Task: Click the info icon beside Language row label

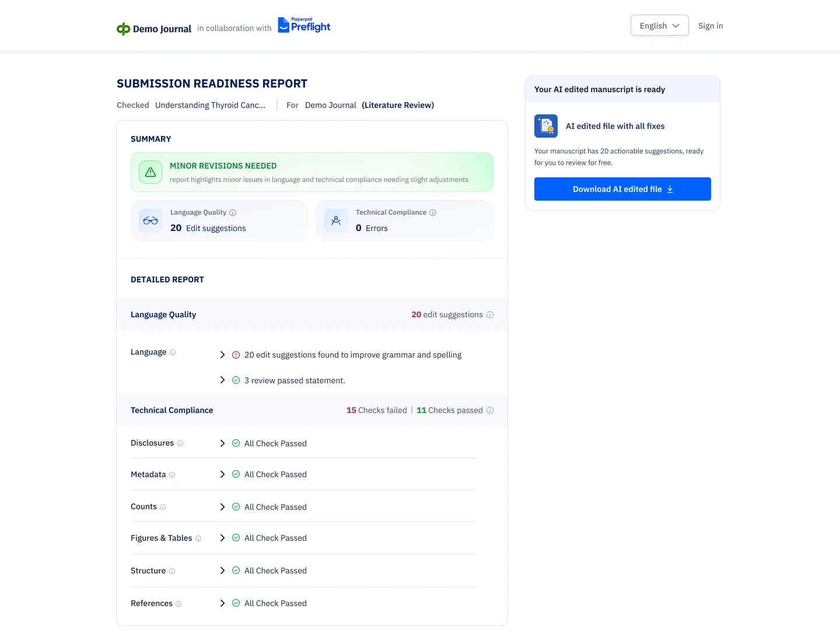Action: [173, 352]
